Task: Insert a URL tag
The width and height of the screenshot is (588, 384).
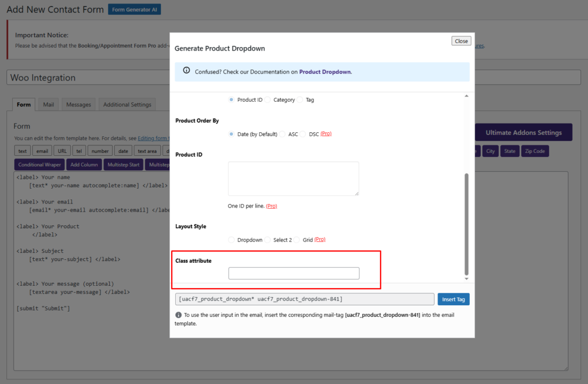Action: (x=62, y=151)
